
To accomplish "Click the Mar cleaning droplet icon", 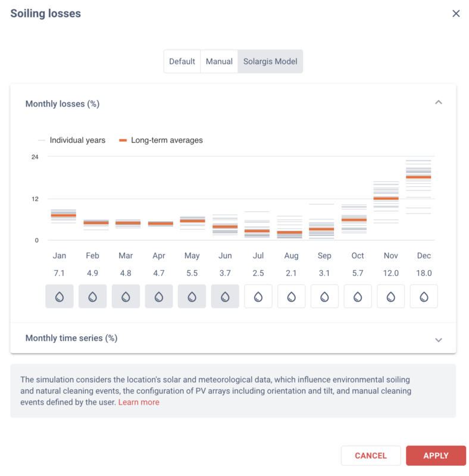I will pyautogui.click(x=126, y=296).
